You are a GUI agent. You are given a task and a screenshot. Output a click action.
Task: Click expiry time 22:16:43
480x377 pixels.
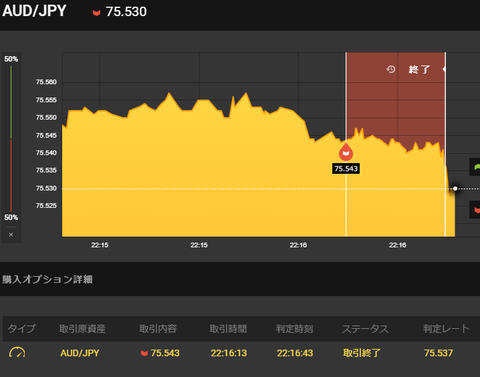(x=295, y=353)
